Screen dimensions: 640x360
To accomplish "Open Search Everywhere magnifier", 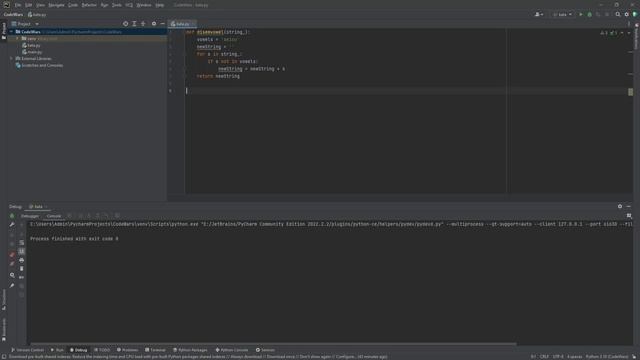I will (x=618, y=14).
